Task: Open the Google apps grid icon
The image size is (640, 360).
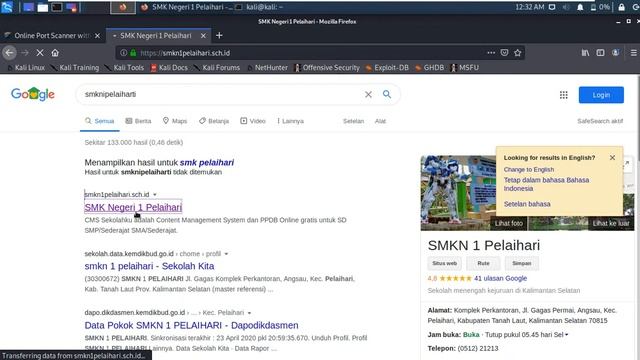Action: click(564, 95)
